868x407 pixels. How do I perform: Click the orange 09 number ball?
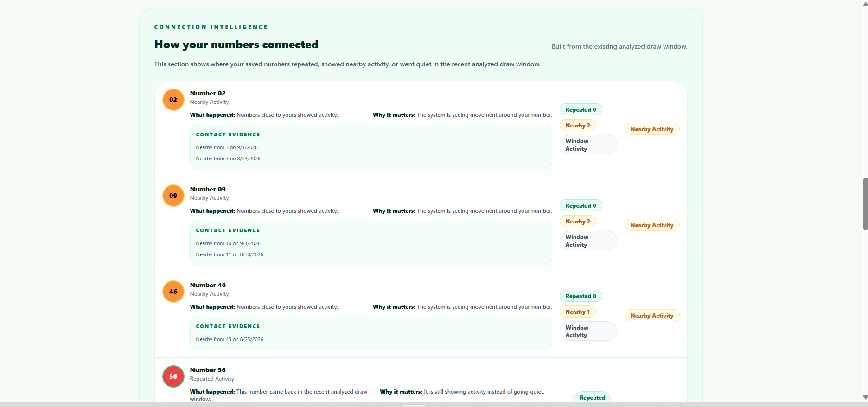(173, 196)
